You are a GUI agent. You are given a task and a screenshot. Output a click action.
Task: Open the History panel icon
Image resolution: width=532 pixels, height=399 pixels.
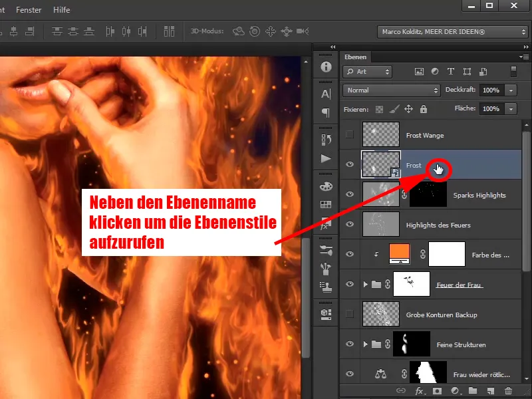pos(326,140)
